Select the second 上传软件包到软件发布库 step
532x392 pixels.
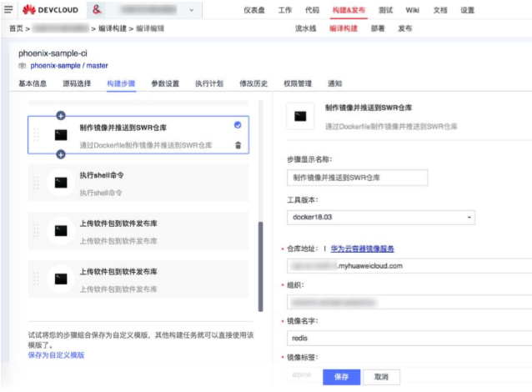pyautogui.click(x=138, y=279)
